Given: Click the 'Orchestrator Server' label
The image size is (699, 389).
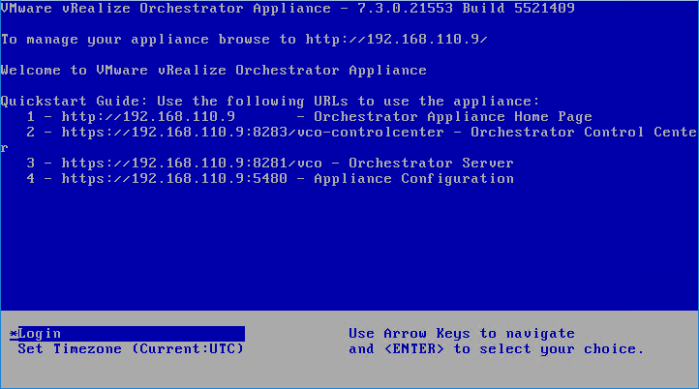Looking at the screenshot, I should (x=431, y=163).
